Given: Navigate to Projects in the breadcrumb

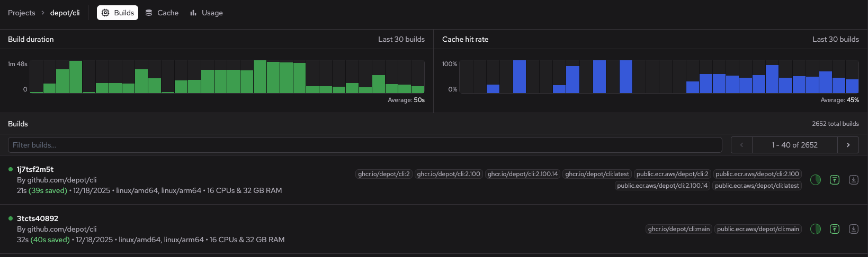Looking at the screenshot, I should click(22, 13).
